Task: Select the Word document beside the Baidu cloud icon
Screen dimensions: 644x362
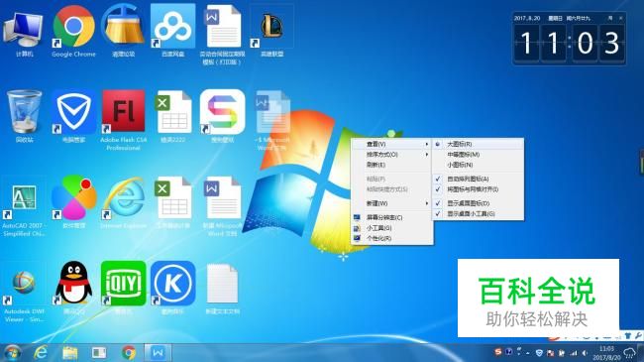Action: [x=222, y=35]
